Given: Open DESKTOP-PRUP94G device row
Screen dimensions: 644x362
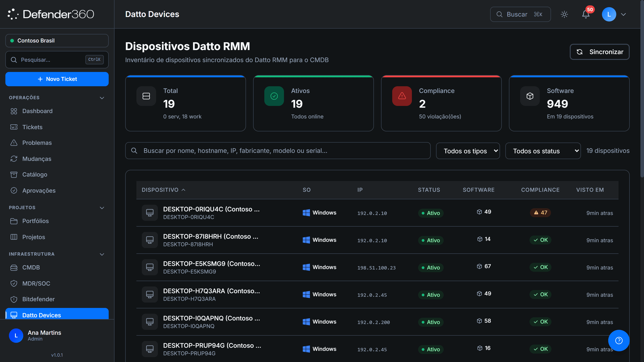Looking at the screenshot, I should click(377, 349).
